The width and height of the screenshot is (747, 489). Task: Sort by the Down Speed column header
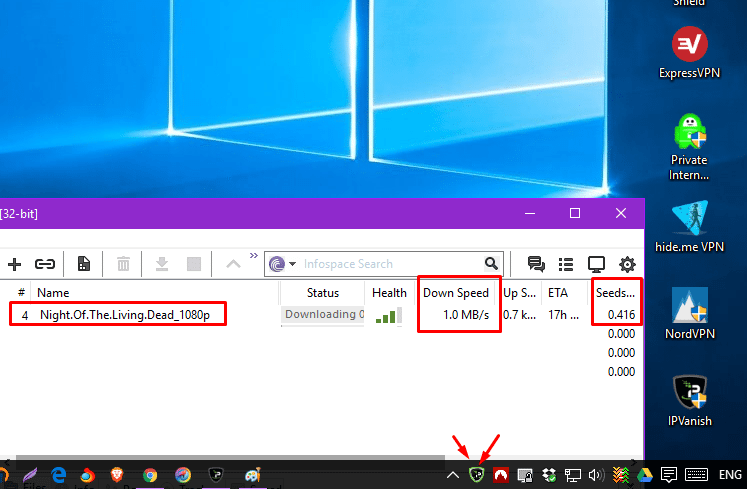[x=456, y=293]
